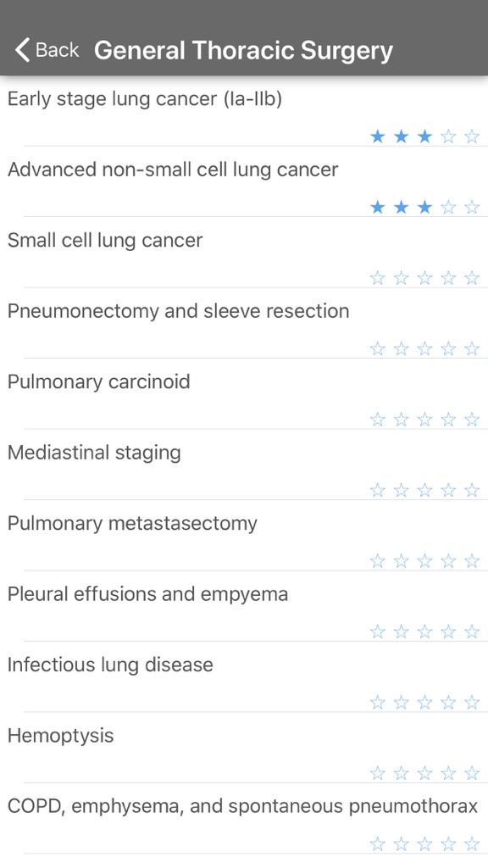
Task: Go Back to previous screen
Action: coord(47,50)
